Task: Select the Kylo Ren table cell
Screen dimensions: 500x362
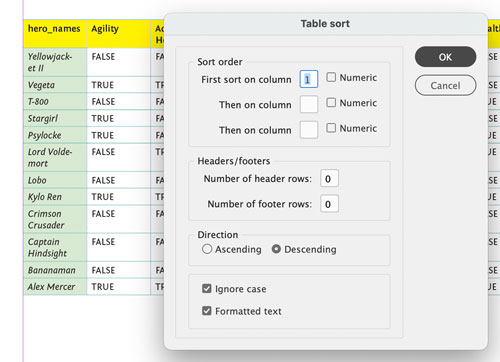Action: pyautogui.click(x=55, y=197)
